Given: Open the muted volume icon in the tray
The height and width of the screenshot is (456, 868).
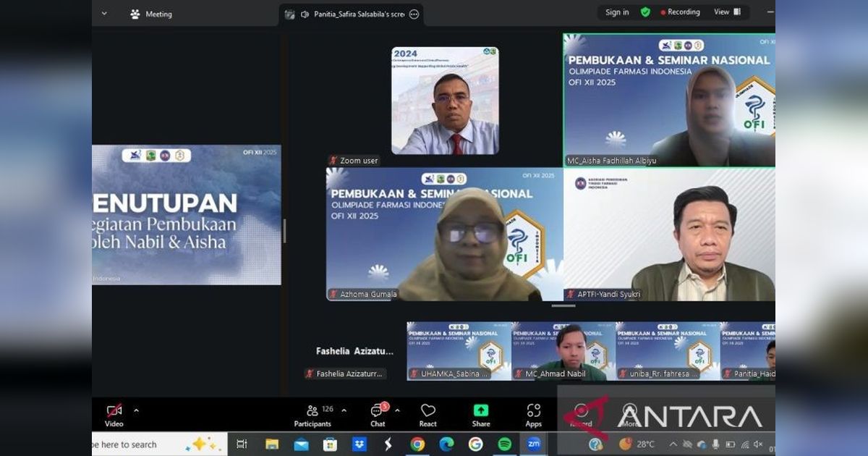Looking at the screenshot, I should pyautogui.click(x=758, y=444).
